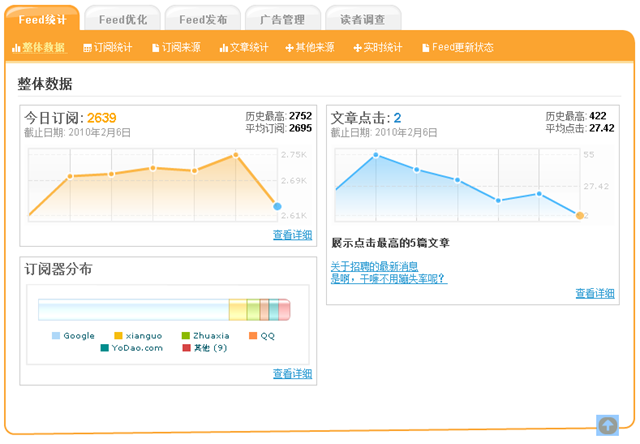Click the 订阅统计 table icon

pos(87,48)
